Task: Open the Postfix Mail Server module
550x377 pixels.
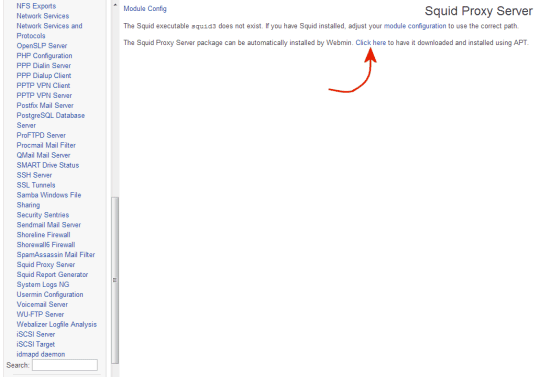Action: [45, 105]
